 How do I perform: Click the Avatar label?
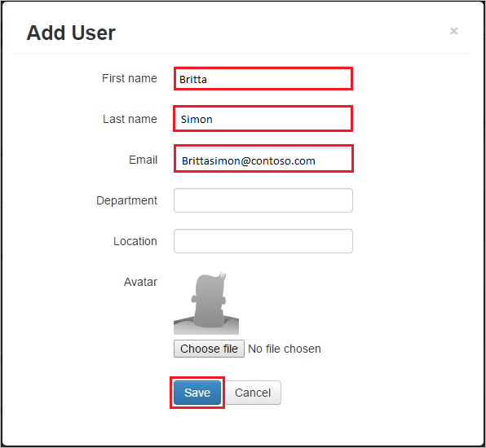tap(140, 282)
